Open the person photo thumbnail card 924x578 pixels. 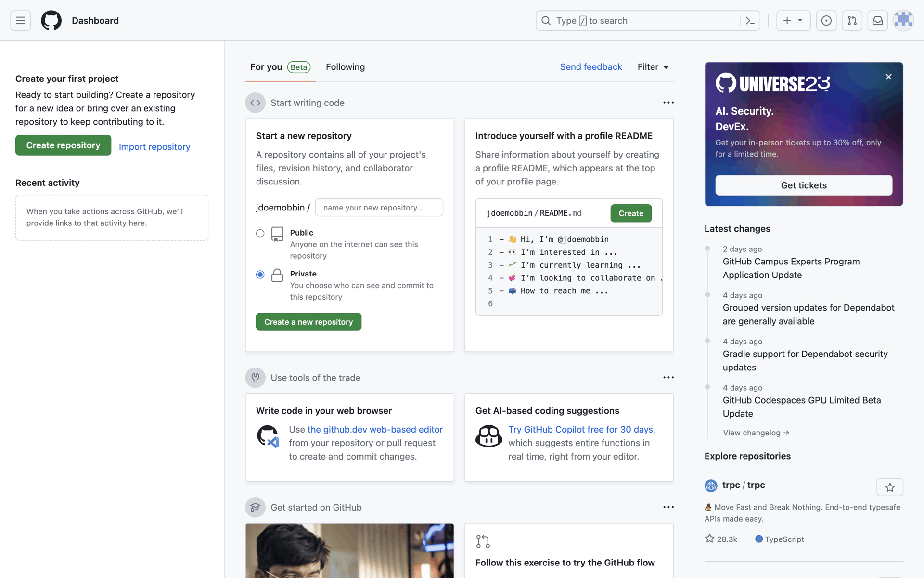click(x=349, y=551)
